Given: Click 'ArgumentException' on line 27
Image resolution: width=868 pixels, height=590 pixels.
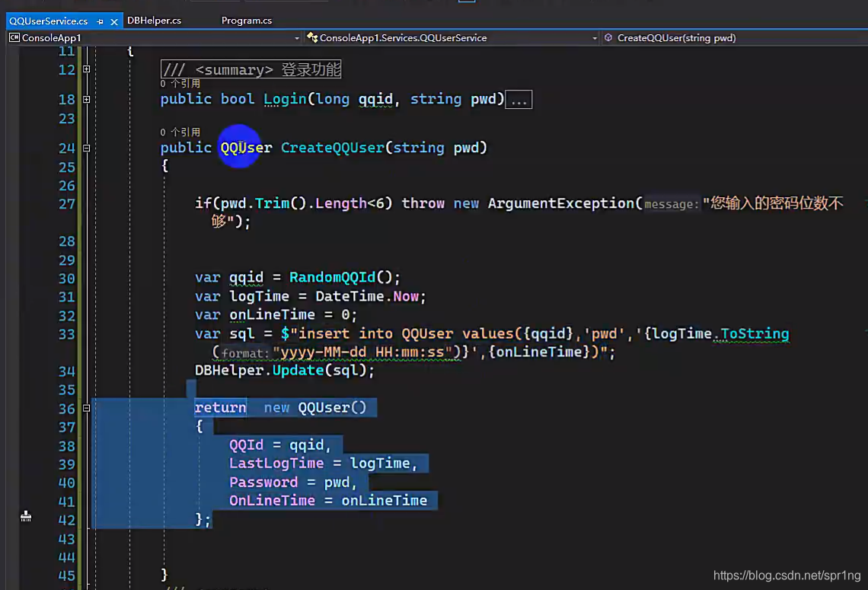Looking at the screenshot, I should point(561,204).
